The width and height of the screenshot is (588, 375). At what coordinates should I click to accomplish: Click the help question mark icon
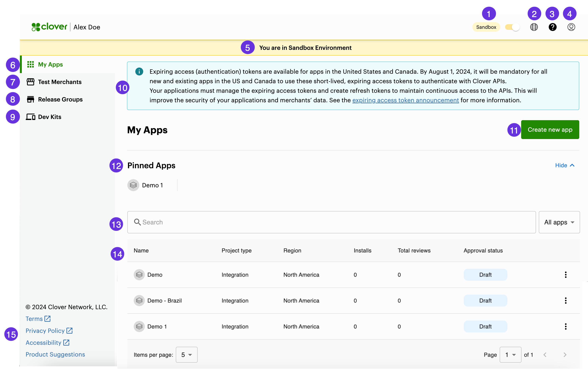(553, 27)
